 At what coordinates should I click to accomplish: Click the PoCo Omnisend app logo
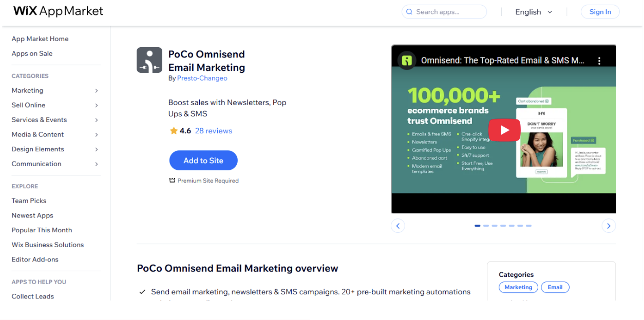click(149, 59)
